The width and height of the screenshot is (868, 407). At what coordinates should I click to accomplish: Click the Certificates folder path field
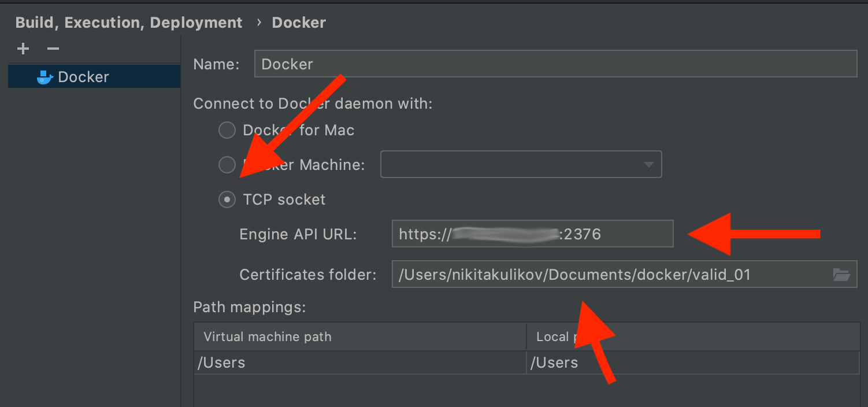pos(607,275)
